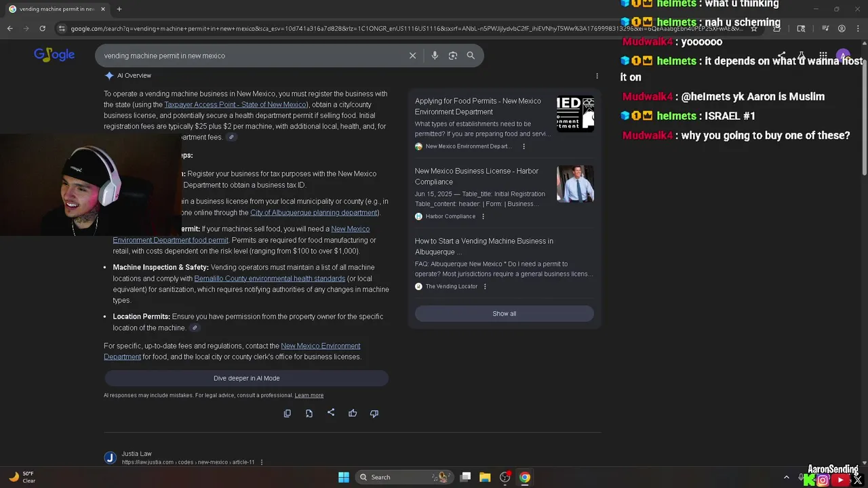Click the Windows taskbar Search box

point(403,477)
